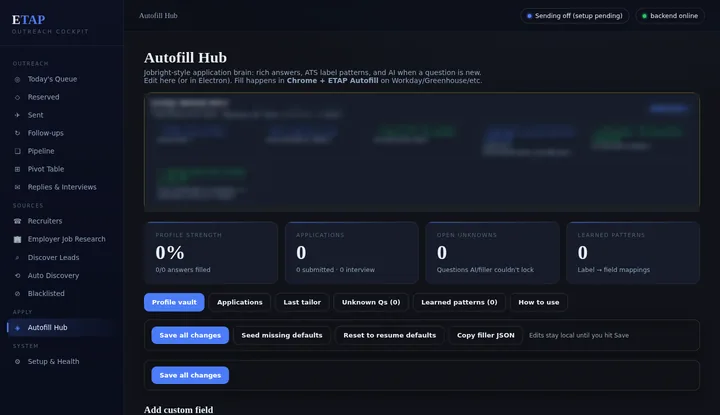
Task: Select Autofill Hub in sidebar
Action: pyautogui.click(x=61, y=328)
